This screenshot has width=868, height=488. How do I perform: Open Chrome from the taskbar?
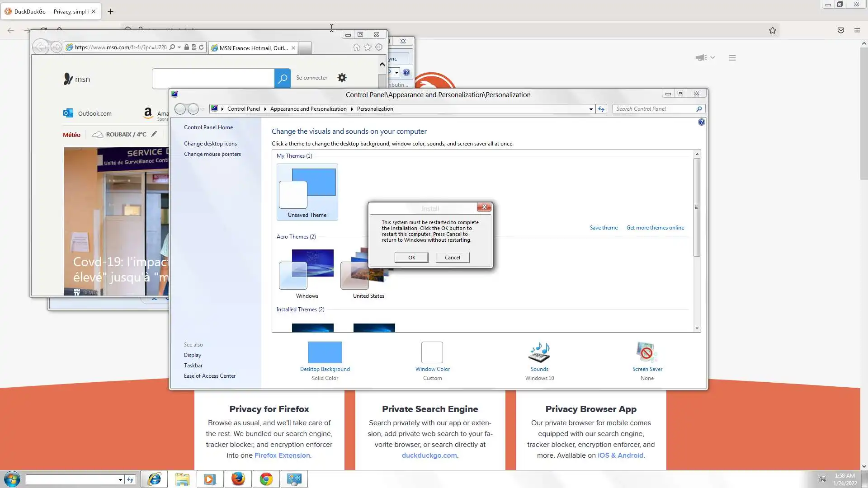click(266, 479)
